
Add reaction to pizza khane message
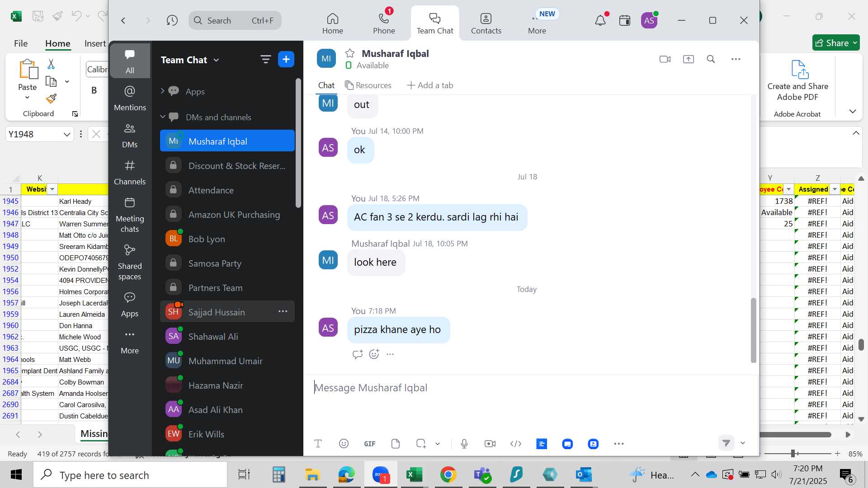[374, 354]
